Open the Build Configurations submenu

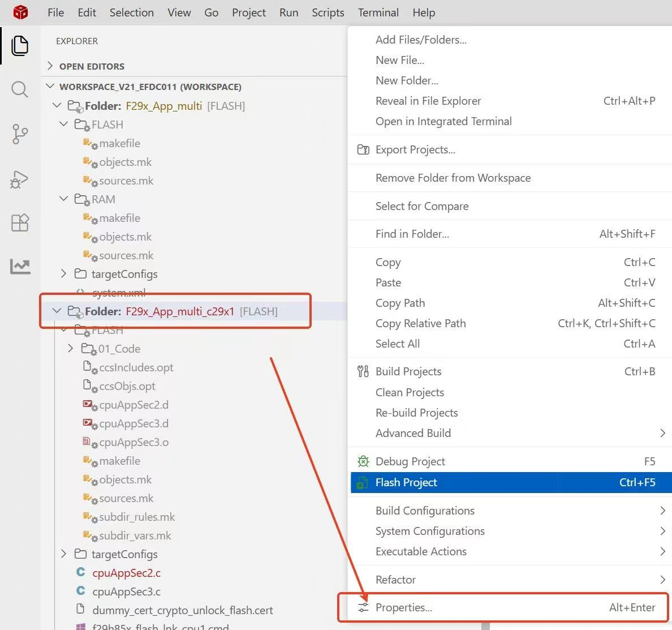510,511
